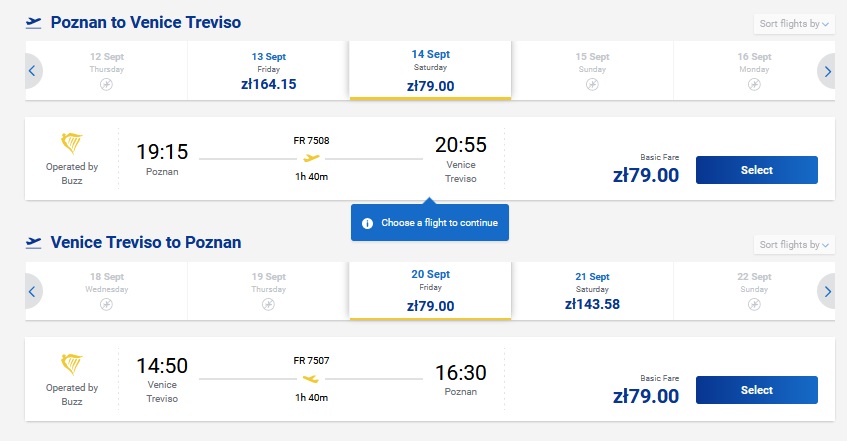Click the Buzz airline logo on flight FR 7508
Viewport: 847px width, 441px height.
point(71,143)
